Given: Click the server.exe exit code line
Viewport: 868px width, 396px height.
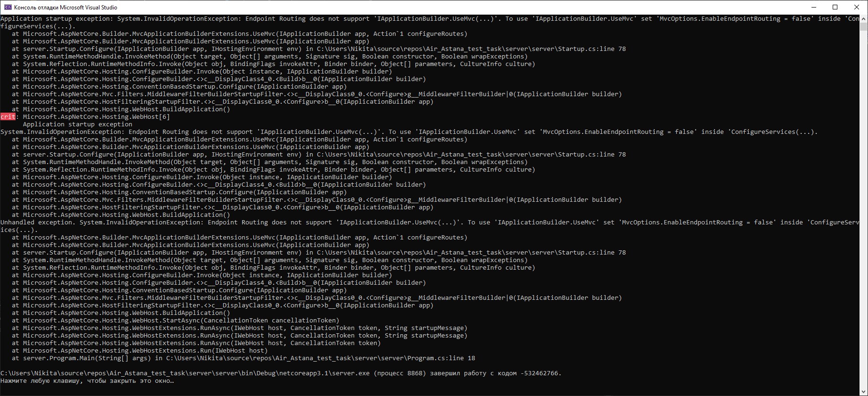Looking at the screenshot, I should point(281,373).
